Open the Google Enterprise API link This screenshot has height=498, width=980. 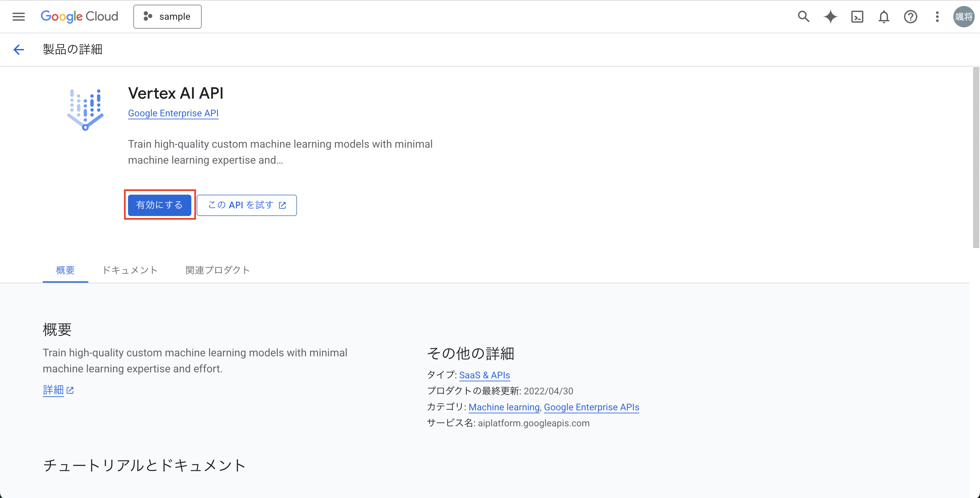point(173,113)
